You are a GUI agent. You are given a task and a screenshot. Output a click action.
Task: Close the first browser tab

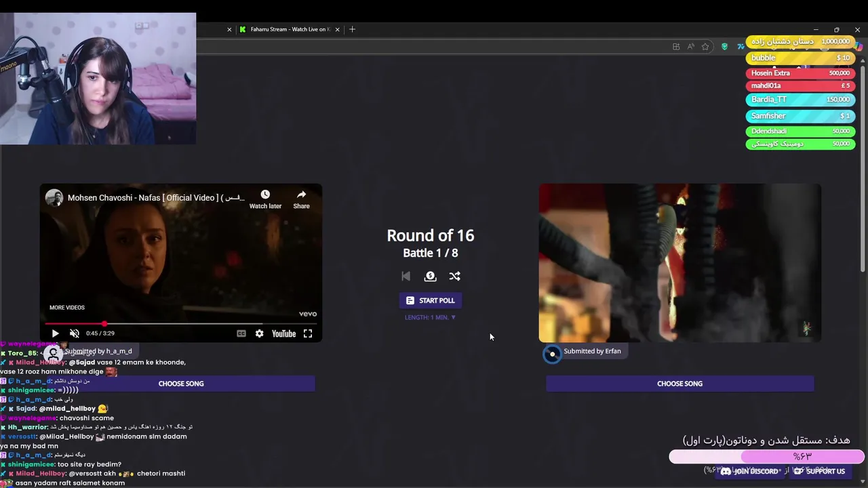(229, 29)
